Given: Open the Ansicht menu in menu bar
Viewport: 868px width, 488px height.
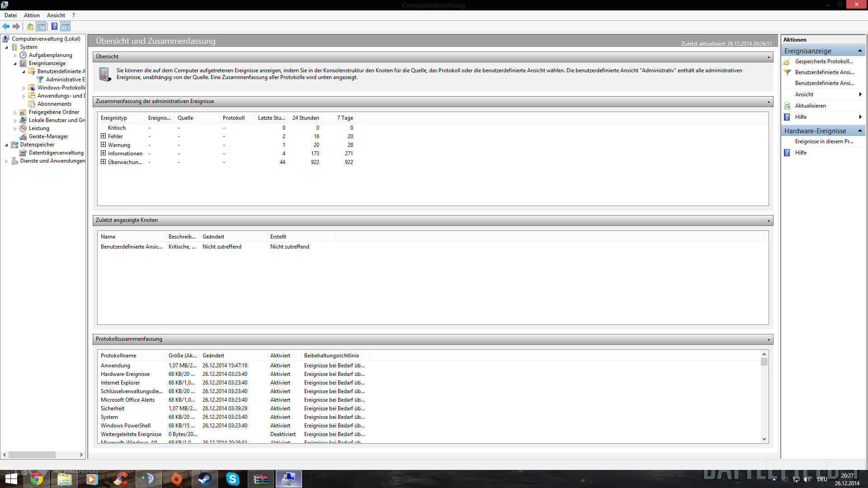Looking at the screenshot, I should 56,15.
